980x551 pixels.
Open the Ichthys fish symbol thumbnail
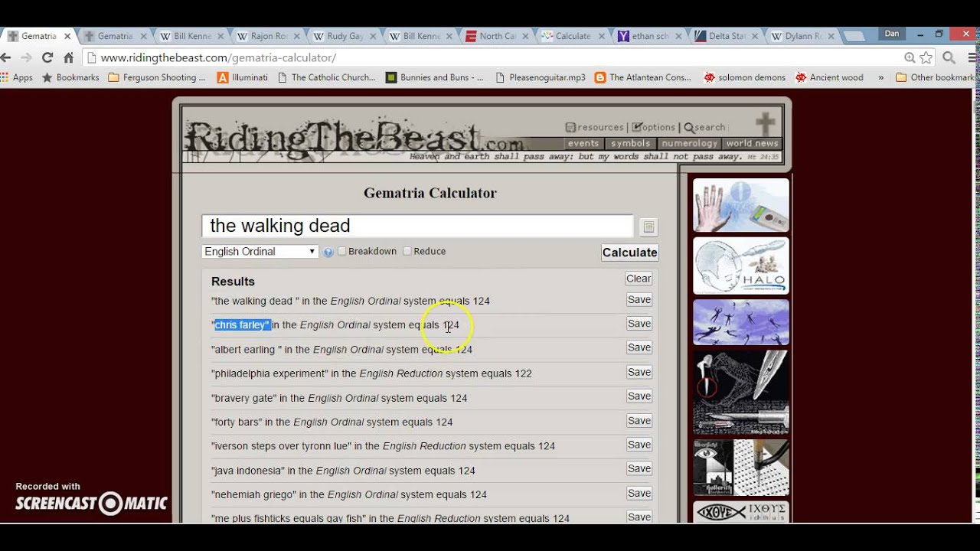pos(741,511)
